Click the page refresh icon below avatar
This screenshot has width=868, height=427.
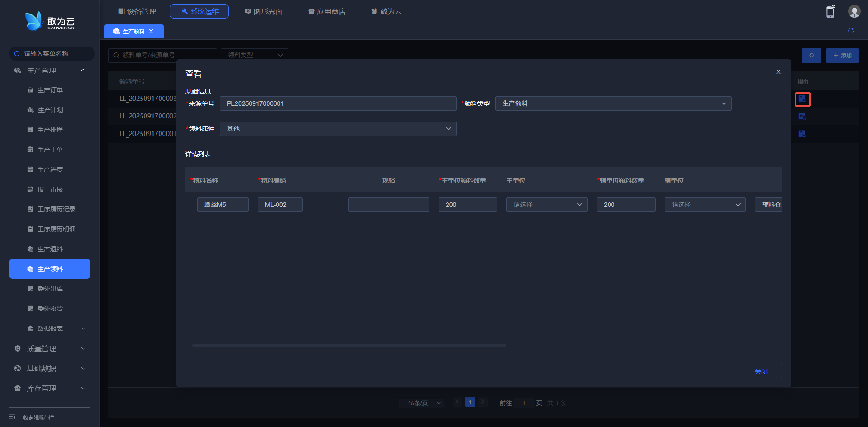point(850,31)
